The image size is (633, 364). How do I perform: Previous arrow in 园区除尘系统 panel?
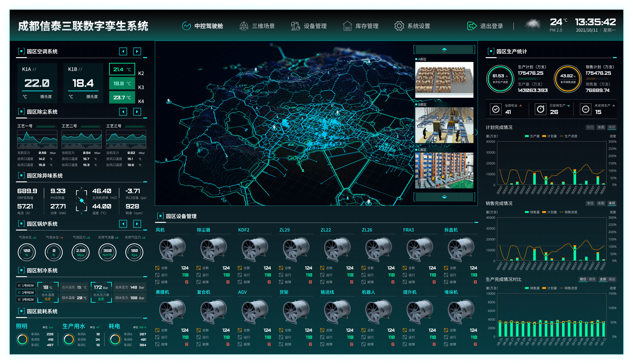click(x=123, y=112)
